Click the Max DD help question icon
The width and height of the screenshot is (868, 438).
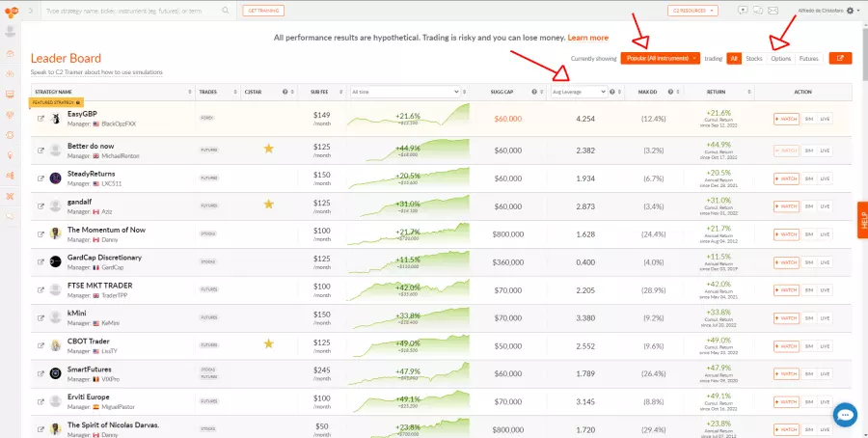[x=670, y=92]
